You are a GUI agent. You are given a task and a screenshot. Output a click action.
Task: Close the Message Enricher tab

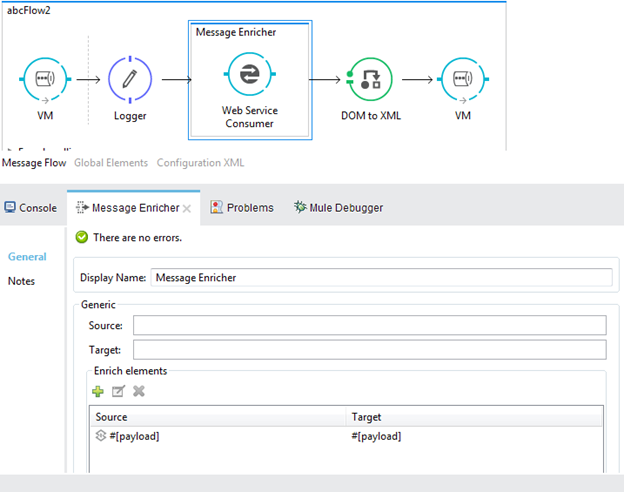pyautogui.click(x=187, y=208)
